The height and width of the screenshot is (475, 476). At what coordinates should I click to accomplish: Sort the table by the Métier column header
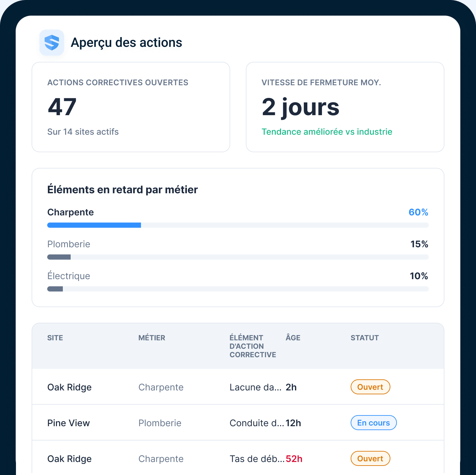tap(152, 338)
